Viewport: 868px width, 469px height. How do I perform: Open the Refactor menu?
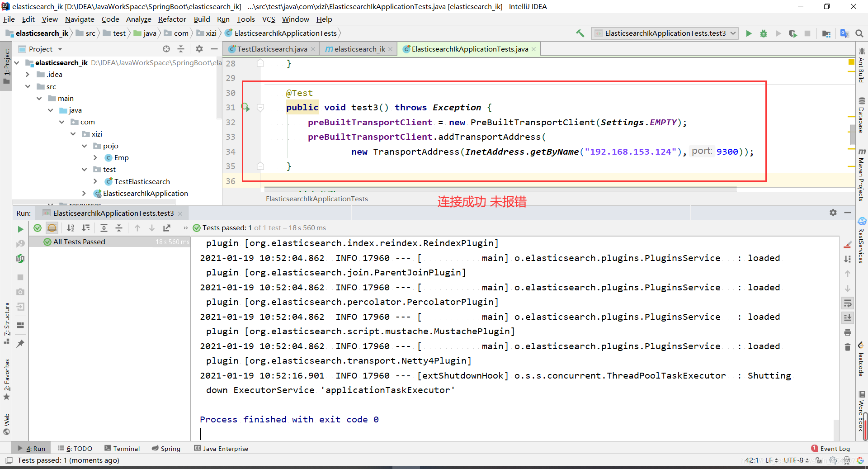[172, 19]
